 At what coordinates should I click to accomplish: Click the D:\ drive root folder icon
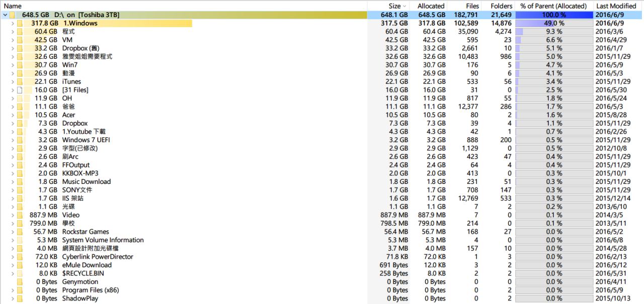pos(13,15)
